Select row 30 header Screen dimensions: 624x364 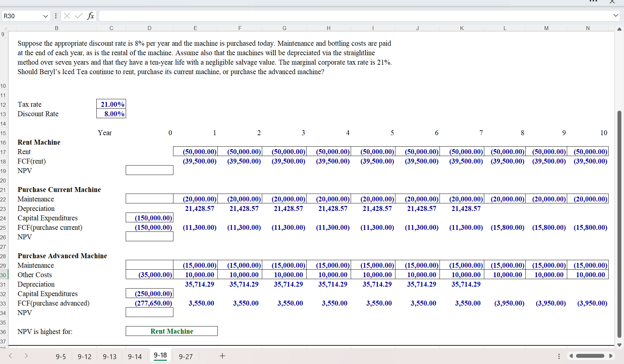click(x=3, y=275)
